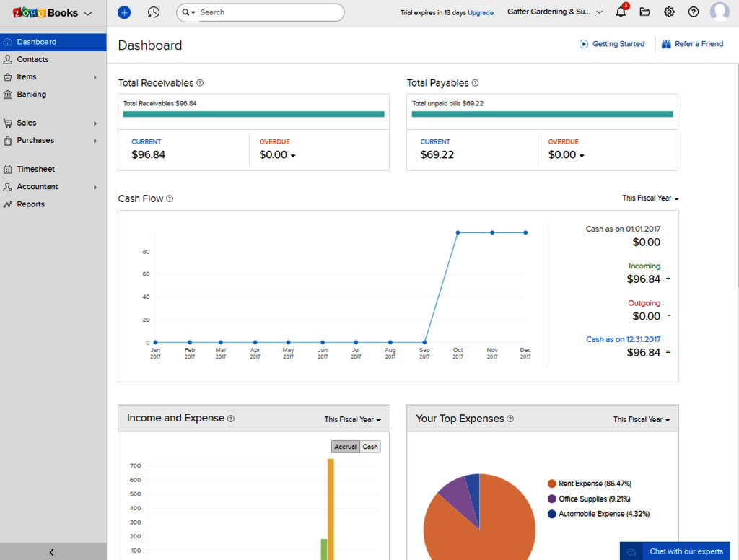The height and width of the screenshot is (560, 739).
Task: Click the blue quick create plus icon
Action: click(124, 12)
